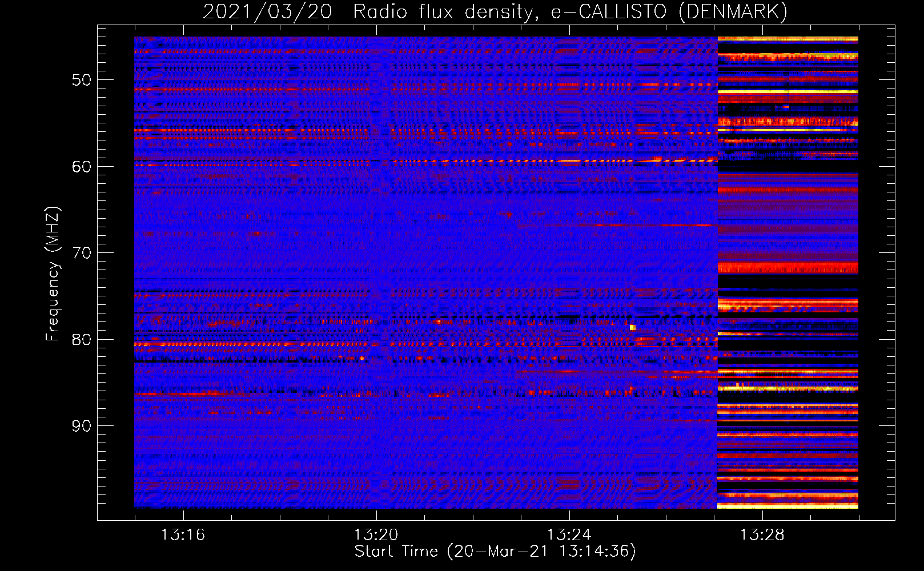Click the 80 frequency tick label
Screen dimensions: 924x571
(x=82, y=340)
